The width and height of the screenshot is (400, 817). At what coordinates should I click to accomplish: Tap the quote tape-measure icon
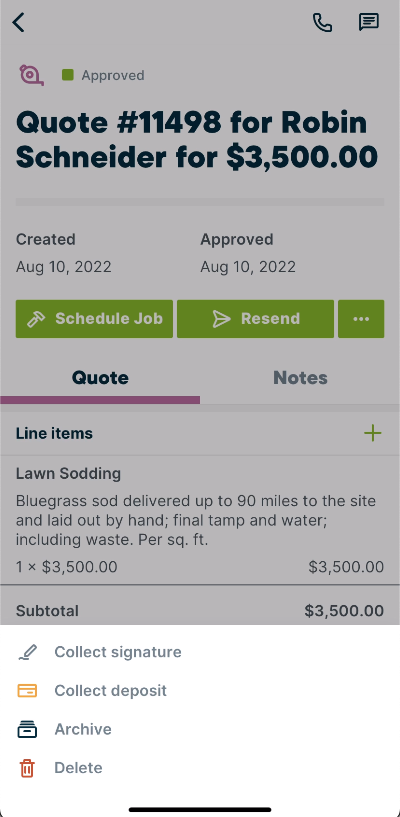tap(31, 75)
